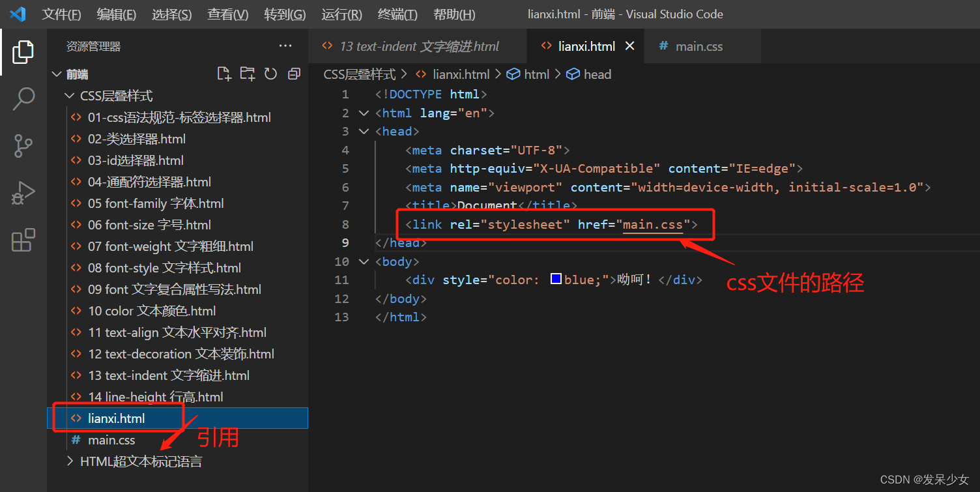980x492 pixels.
Task: Open the 选择(S) menu
Action: pos(172,14)
